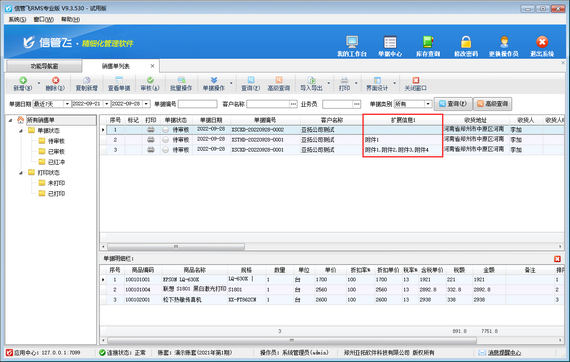The width and height of the screenshot is (570, 362).
Task: Toggle the status circle in row 1
Action: point(165,130)
